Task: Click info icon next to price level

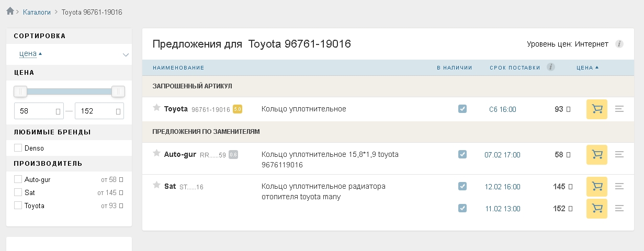Action: [x=619, y=44]
